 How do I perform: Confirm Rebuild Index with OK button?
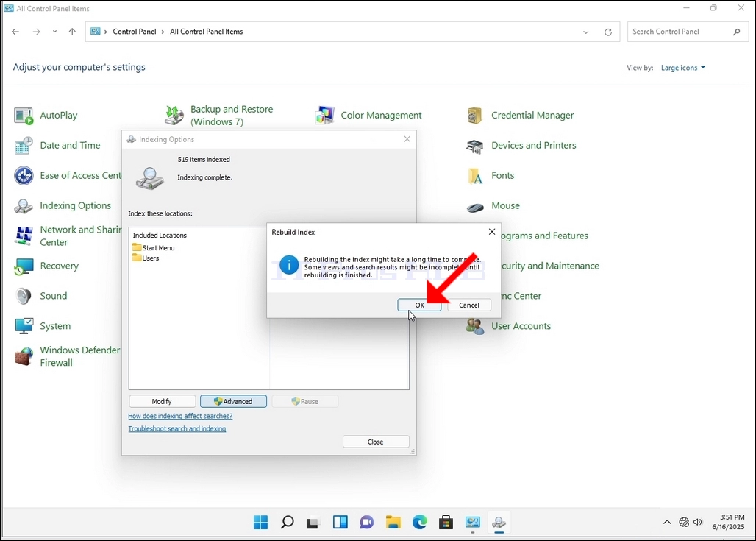pyautogui.click(x=419, y=305)
